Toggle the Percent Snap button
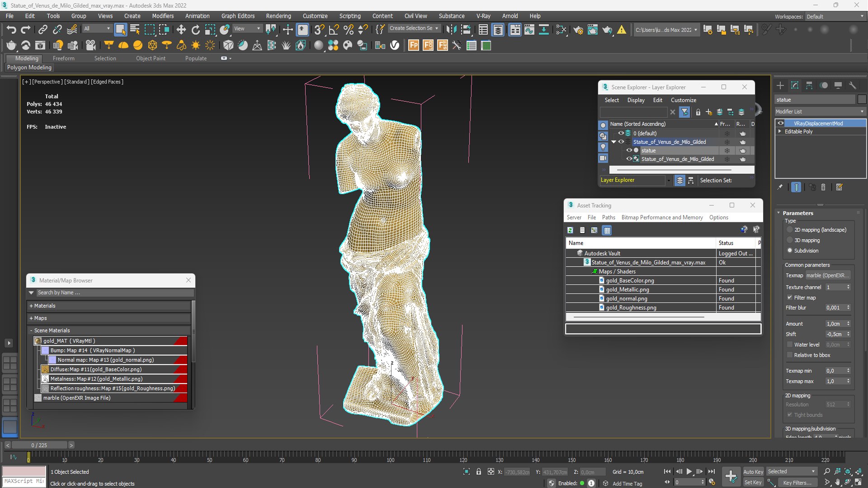 (x=348, y=30)
